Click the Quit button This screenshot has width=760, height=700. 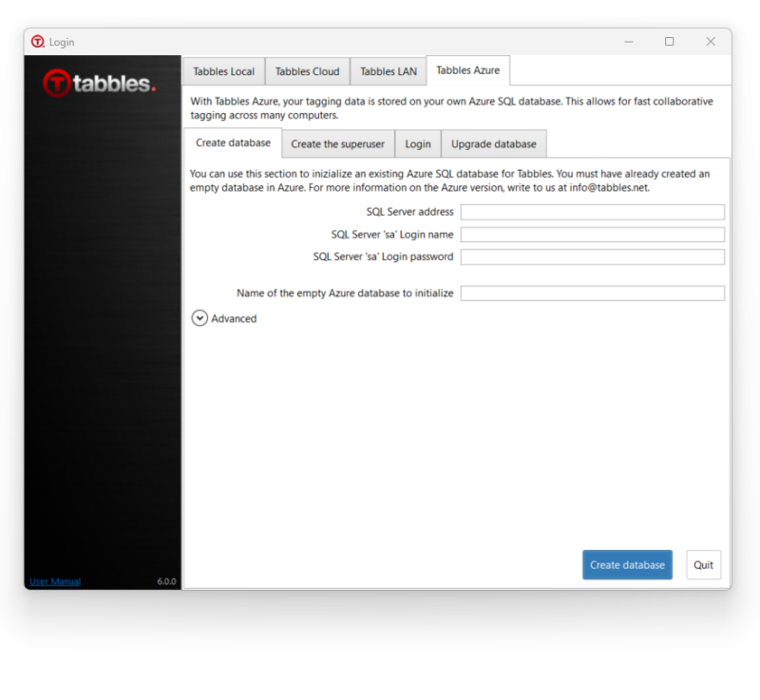[703, 564]
